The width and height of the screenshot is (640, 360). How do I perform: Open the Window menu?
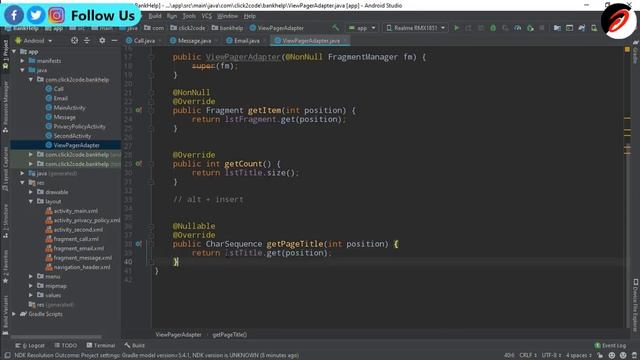pos(227,16)
